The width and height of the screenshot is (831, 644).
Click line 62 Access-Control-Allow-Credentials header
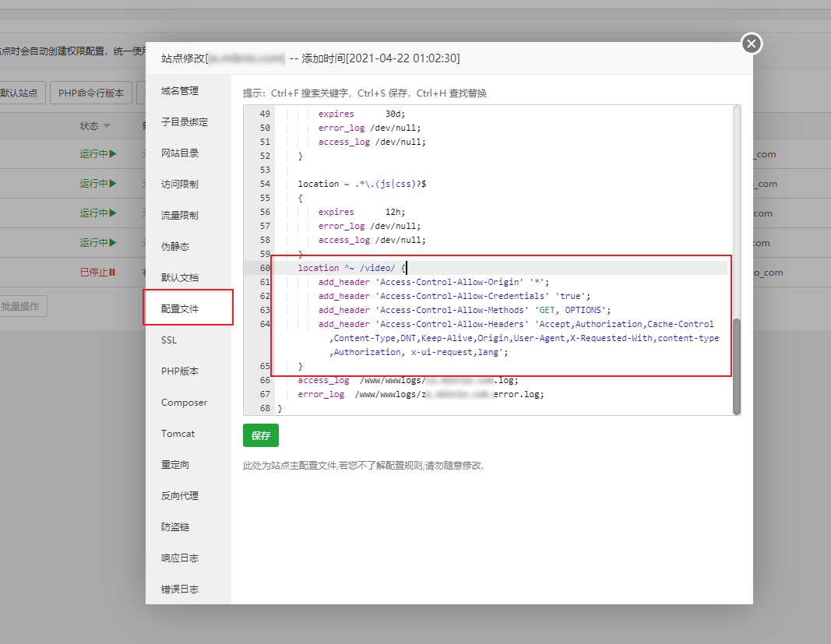click(x=454, y=296)
